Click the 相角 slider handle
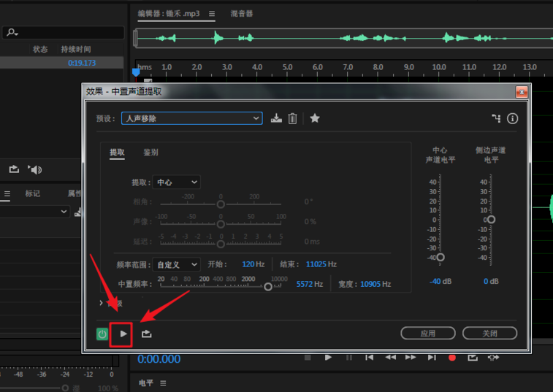The width and height of the screenshot is (553, 392). (221, 204)
